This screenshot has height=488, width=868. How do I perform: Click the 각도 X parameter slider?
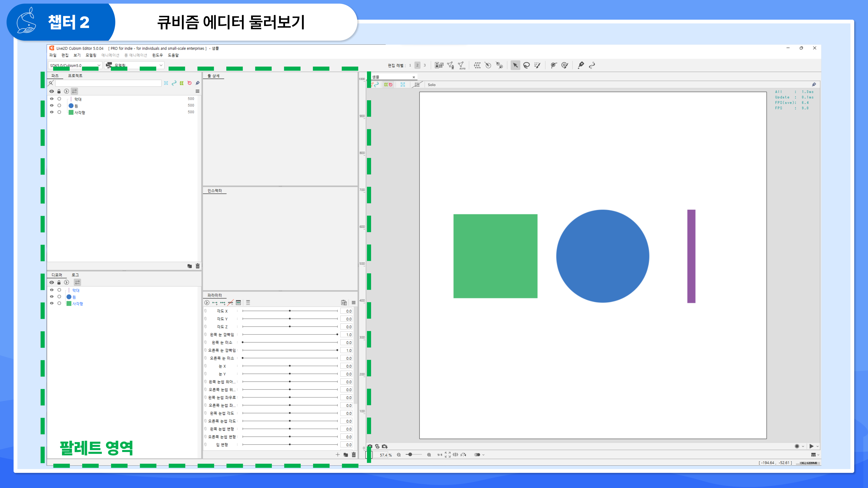290,311
